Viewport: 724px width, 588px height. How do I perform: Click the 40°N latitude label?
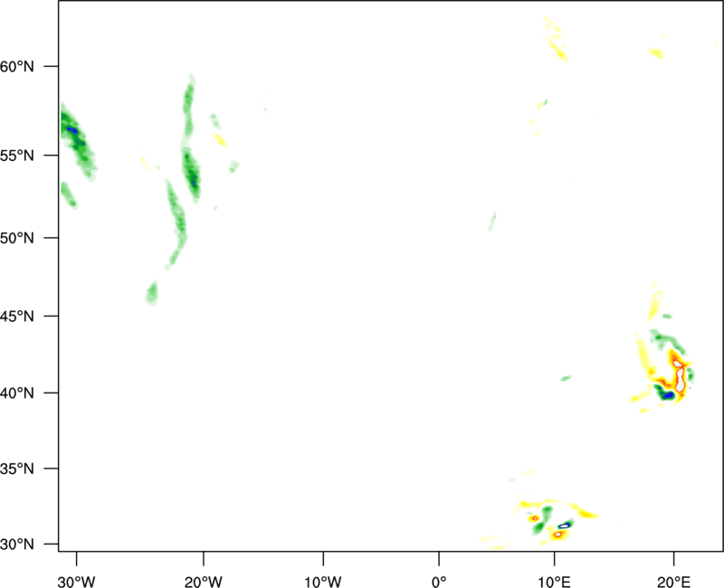click(17, 394)
